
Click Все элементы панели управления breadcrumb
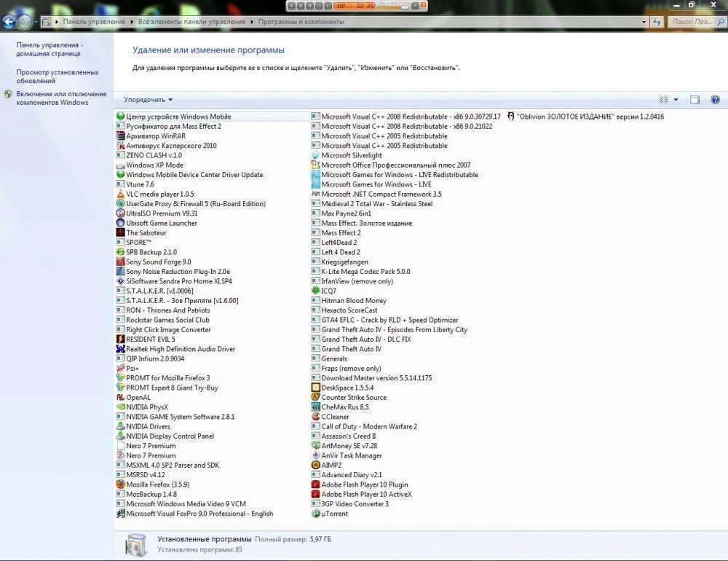pos(191,21)
